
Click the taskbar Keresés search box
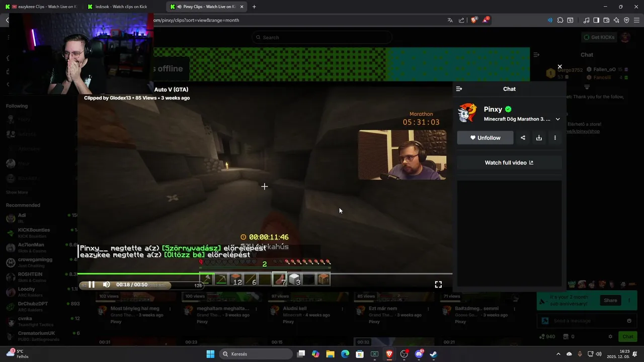coord(257,354)
